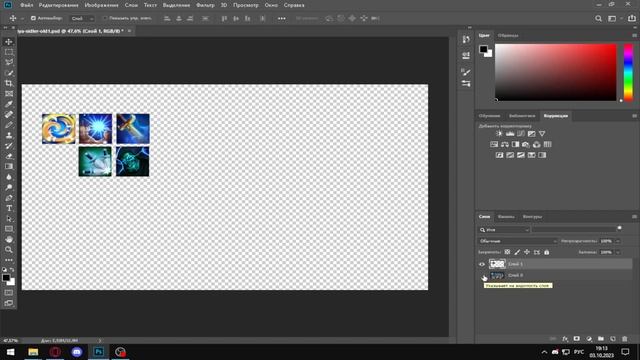Switch to the Paths tab
This screenshot has height=360, width=640.
532,217
